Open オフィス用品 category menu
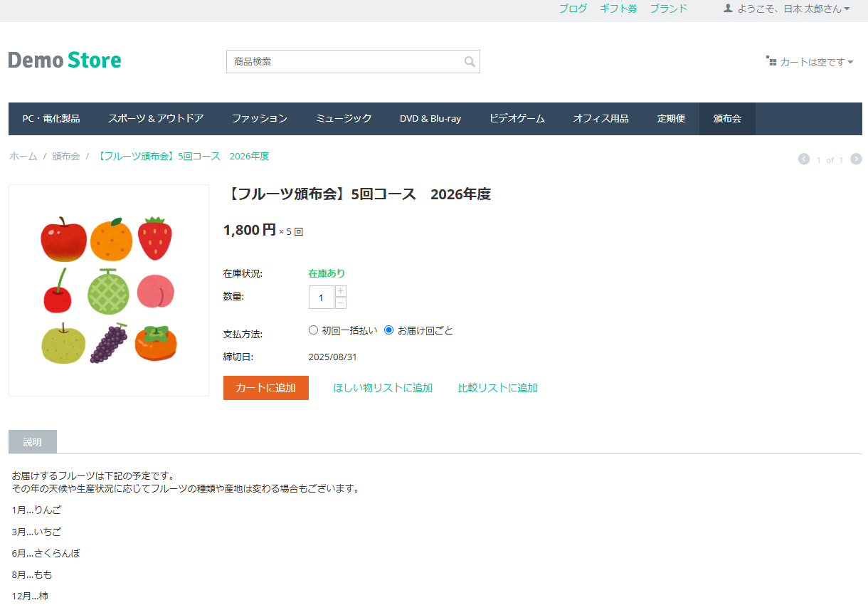This screenshot has width=868, height=605. click(x=601, y=119)
